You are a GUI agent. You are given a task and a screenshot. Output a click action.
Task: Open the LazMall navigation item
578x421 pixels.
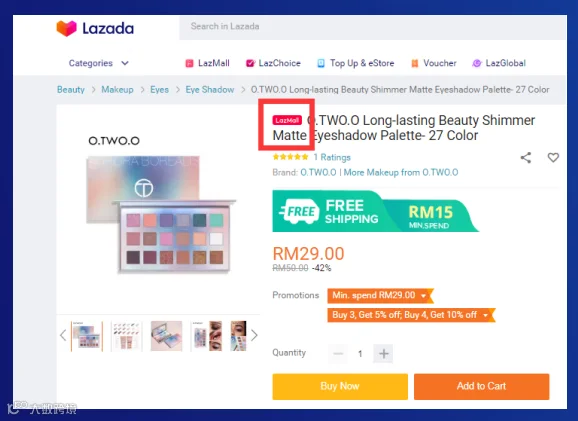tap(207, 63)
